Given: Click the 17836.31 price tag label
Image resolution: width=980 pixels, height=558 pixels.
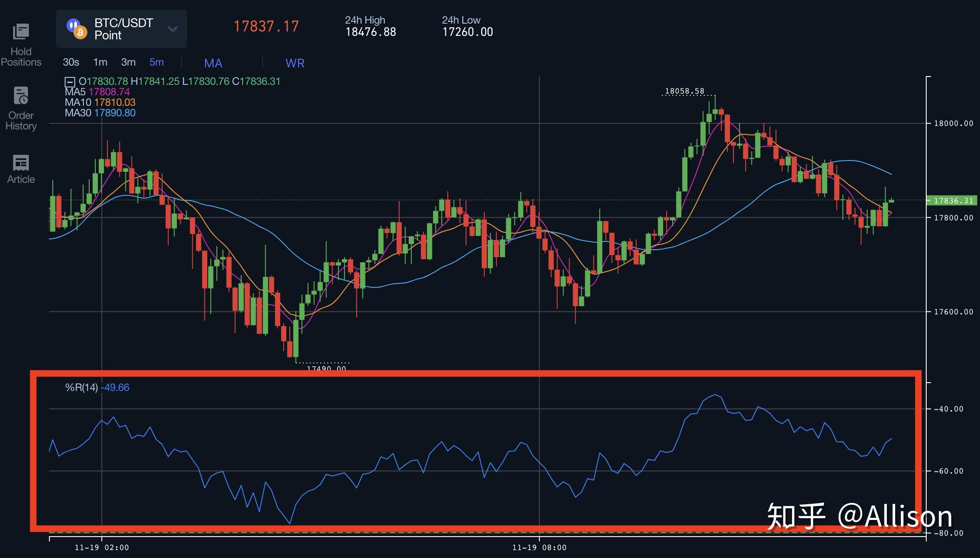Looking at the screenshot, I should tap(953, 201).
